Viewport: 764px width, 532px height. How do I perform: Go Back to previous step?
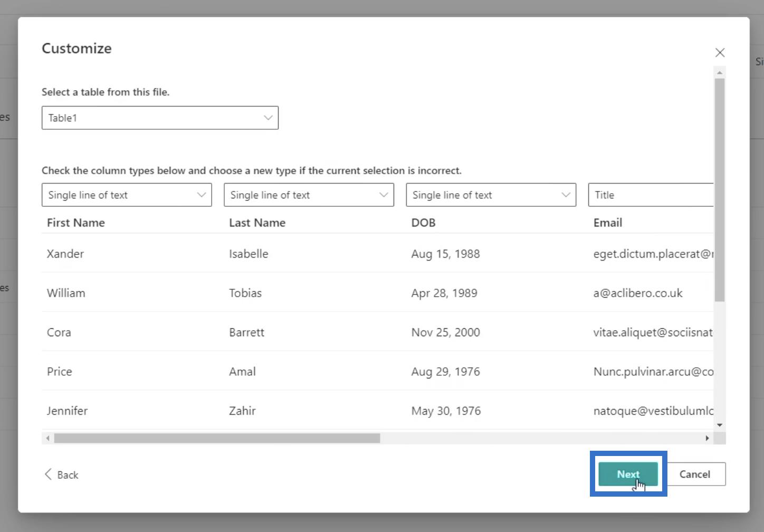61,474
